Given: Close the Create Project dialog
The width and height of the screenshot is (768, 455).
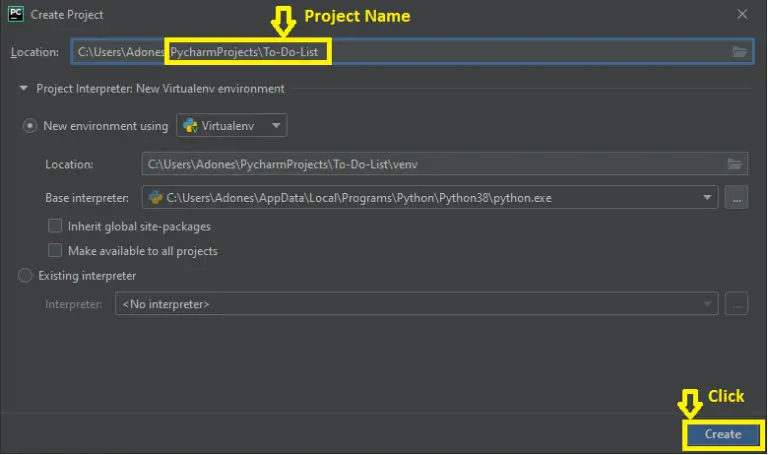Looking at the screenshot, I should 742,14.
